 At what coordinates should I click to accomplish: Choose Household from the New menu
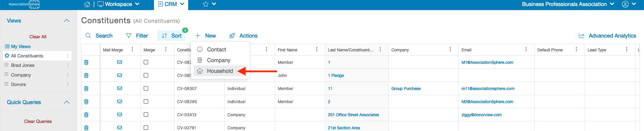click(x=220, y=71)
